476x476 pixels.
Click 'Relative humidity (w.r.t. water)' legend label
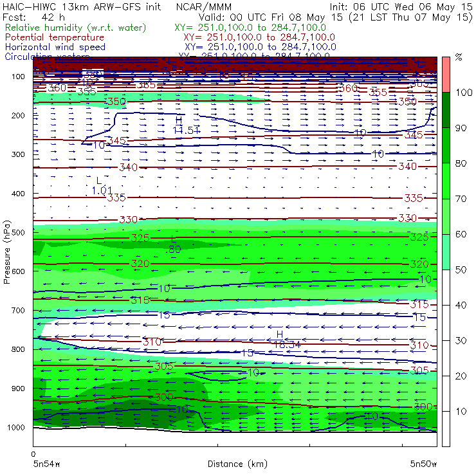76,28
